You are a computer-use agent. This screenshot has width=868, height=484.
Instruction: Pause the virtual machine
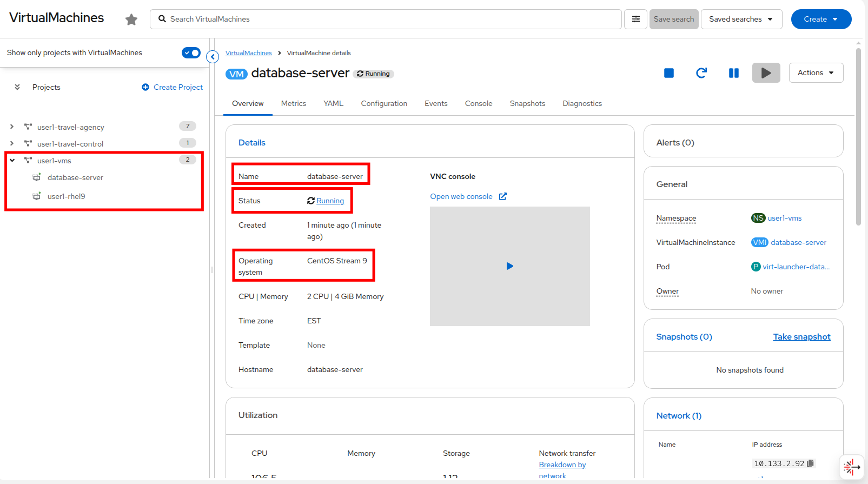pyautogui.click(x=734, y=73)
